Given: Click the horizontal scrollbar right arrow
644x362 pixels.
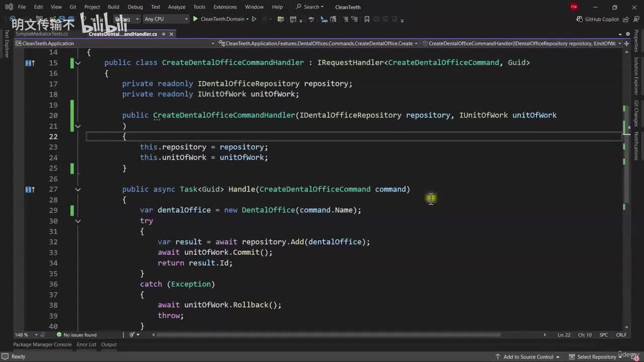Looking at the screenshot, I should pos(544,335).
